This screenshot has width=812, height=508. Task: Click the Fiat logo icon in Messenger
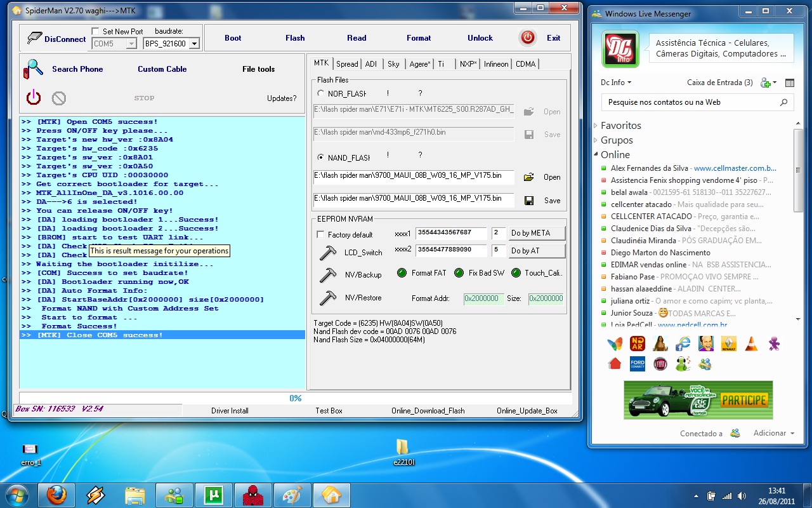pos(660,364)
